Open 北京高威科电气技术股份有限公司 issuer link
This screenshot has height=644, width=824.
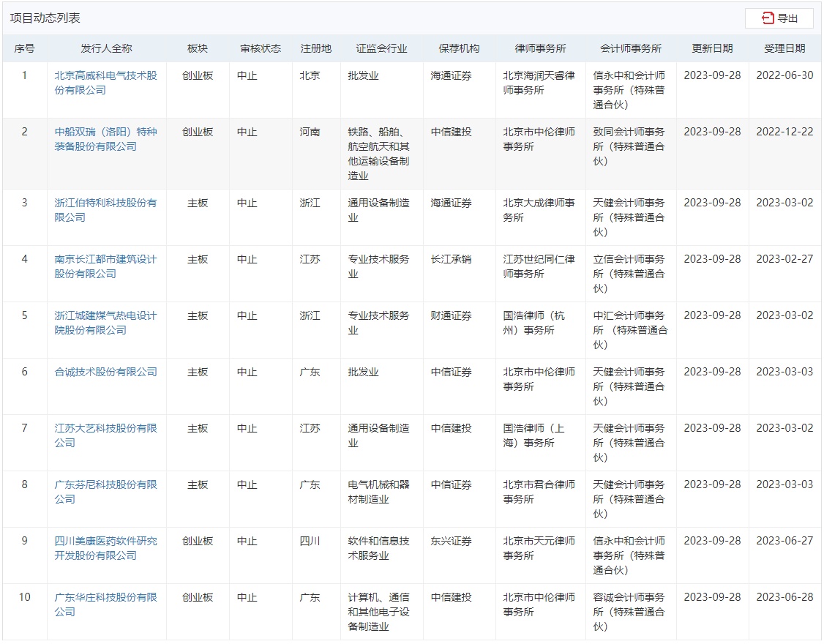pos(105,83)
